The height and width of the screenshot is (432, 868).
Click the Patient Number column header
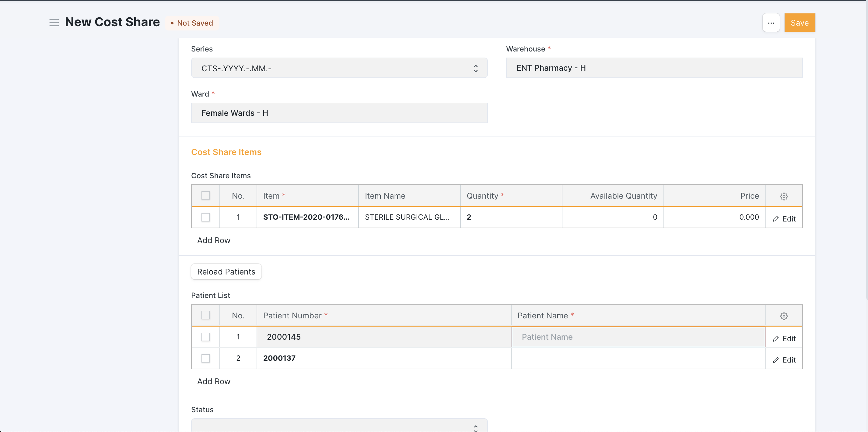tap(384, 315)
